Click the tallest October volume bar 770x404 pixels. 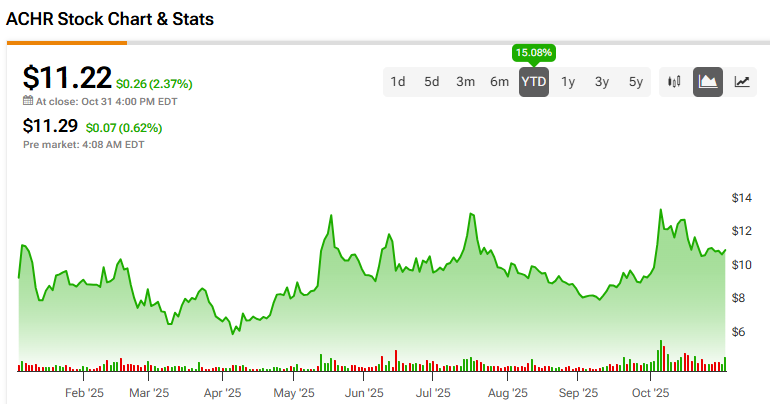[x=661, y=356]
